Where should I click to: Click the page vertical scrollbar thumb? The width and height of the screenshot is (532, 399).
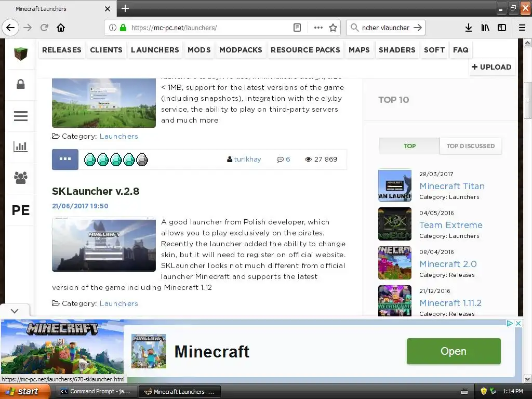click(x=528, y=100)
